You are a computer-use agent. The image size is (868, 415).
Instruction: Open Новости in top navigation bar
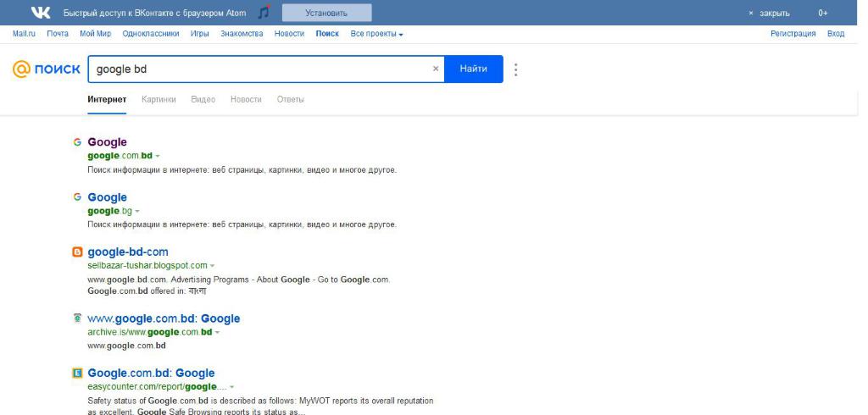(289, 34)
